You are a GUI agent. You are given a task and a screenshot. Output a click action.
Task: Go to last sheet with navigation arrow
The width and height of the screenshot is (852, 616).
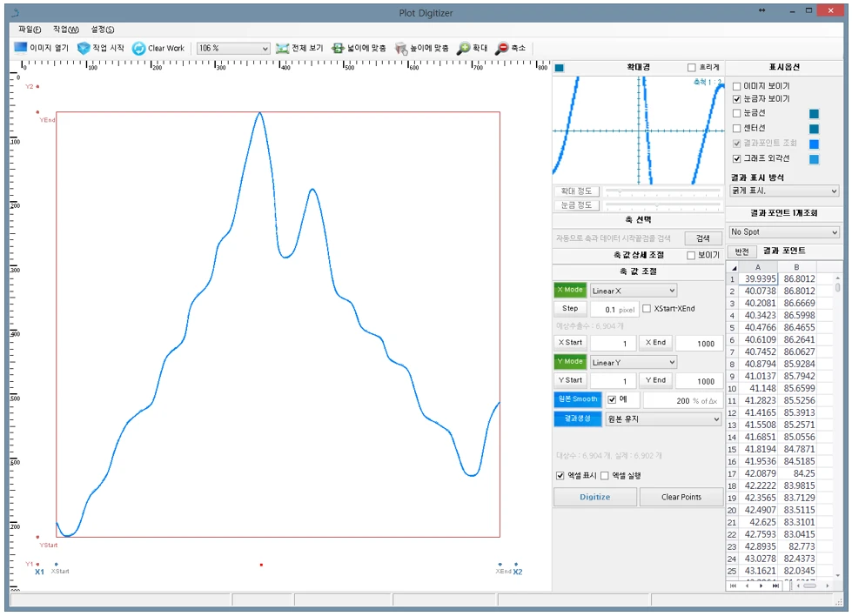click(775, 586)
